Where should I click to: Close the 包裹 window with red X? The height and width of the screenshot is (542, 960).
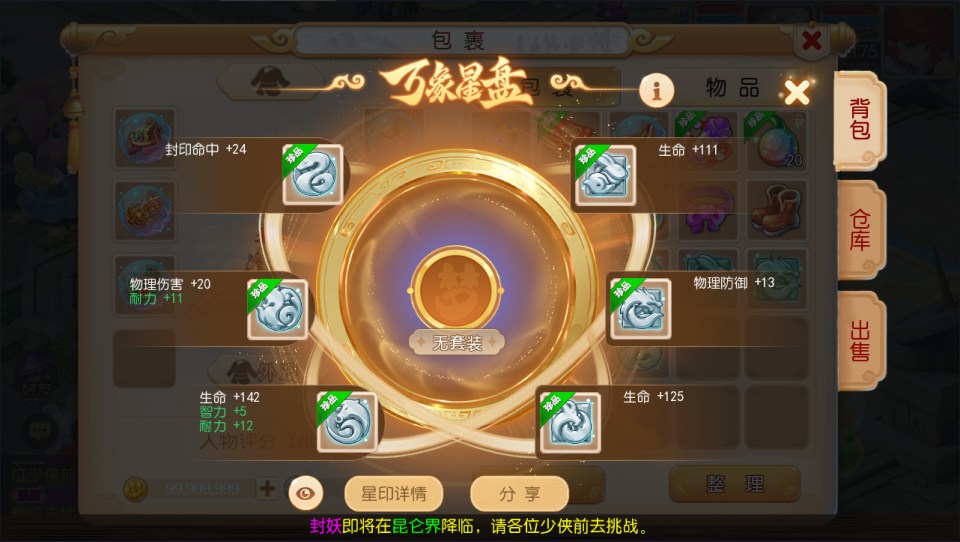[x=811, y=41]
